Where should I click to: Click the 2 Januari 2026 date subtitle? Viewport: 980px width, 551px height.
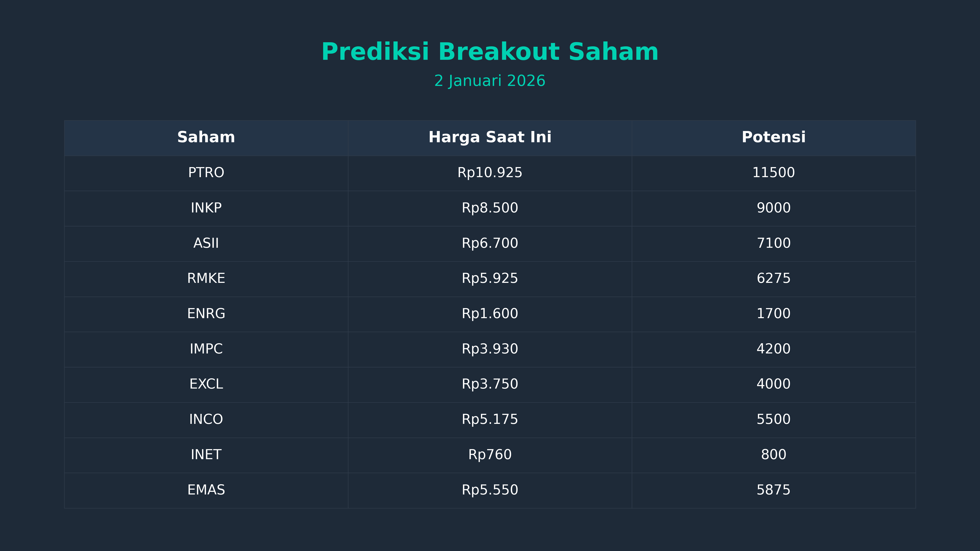coord(490,81)
